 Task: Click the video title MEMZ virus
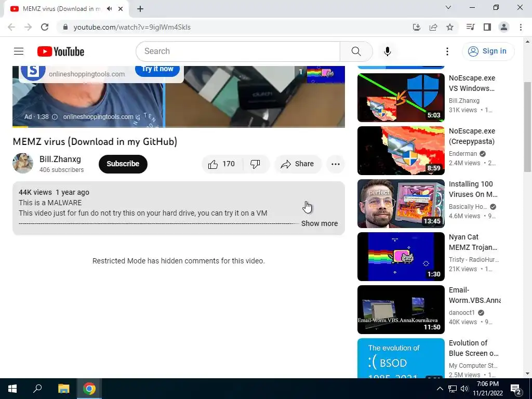click(95, 142)
